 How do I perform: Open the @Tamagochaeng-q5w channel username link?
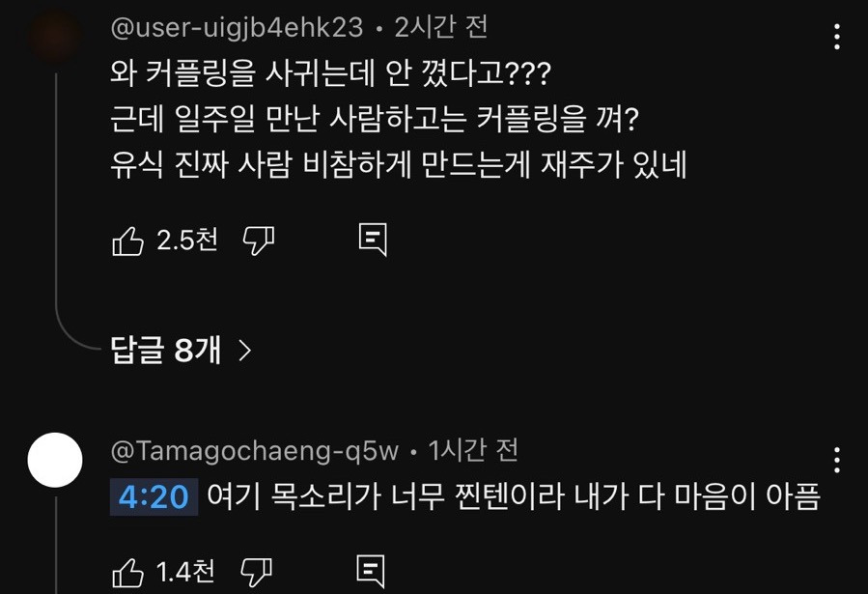pos(255,449)
